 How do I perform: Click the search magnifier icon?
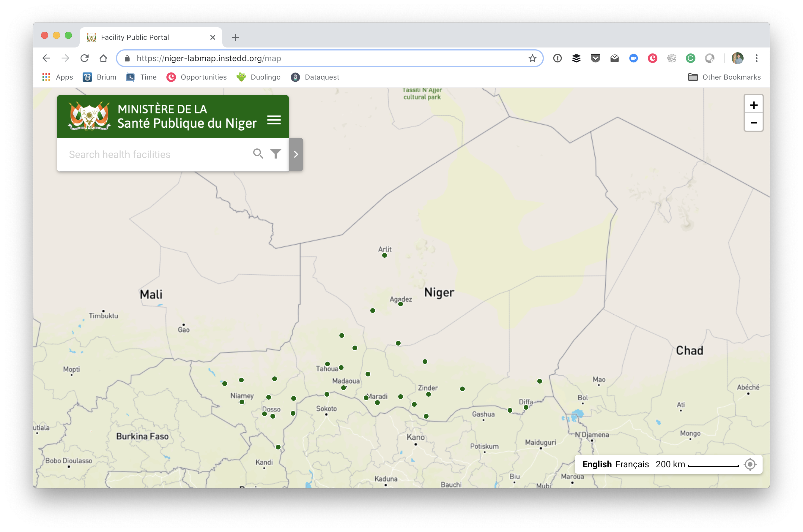click(x=258, y=154)
